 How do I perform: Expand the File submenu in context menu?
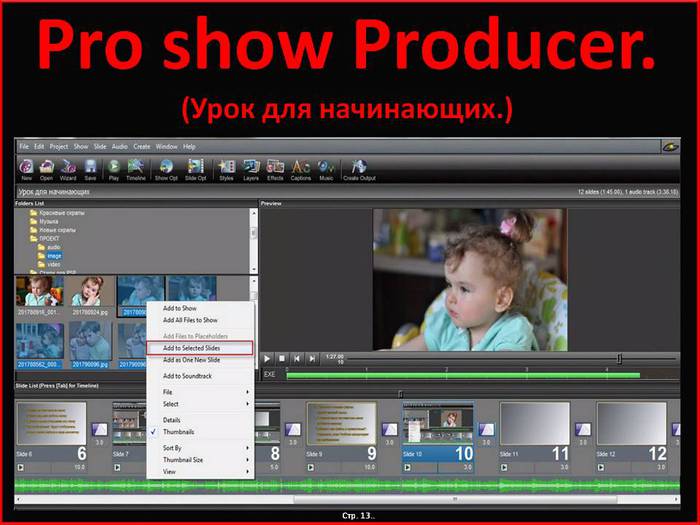point(200,392)
